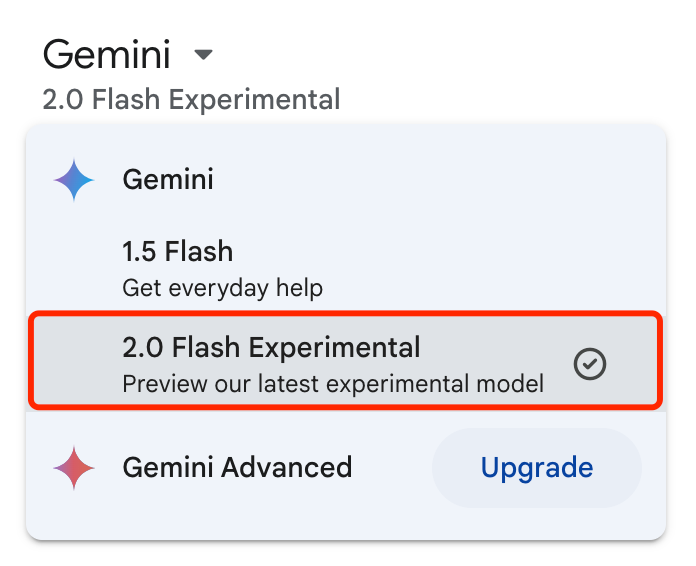Click the 2.0 Flash Experimental subtitle under the title
This screenshot has width=696, height=566.
(191, 99)
